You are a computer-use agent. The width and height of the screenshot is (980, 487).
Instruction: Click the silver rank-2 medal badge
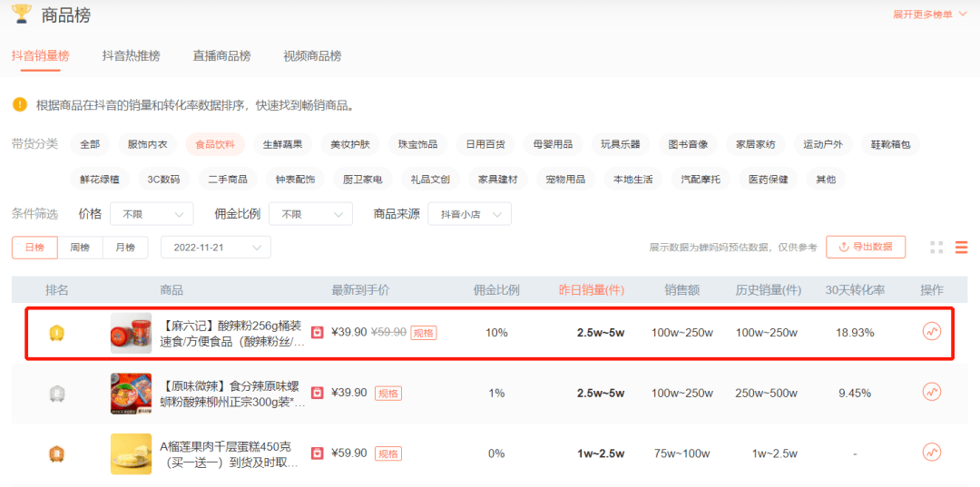(x=57, y=394)
